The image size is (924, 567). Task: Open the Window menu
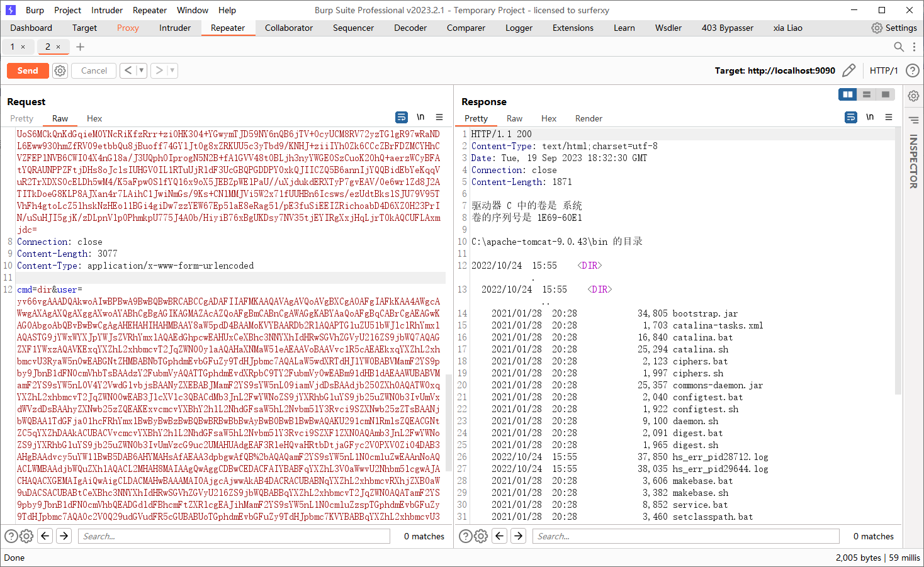pyautogui.click(x=193, y=10)
